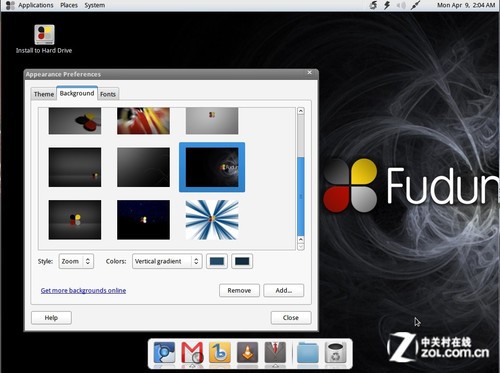This screenshot has height=373, width=500.
Task: Open the Style Zoom dropdown
Action: [x=76, y=261]
